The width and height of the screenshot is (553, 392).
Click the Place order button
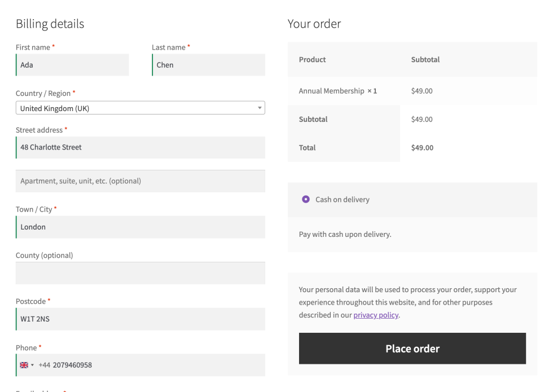pos(412,349)
